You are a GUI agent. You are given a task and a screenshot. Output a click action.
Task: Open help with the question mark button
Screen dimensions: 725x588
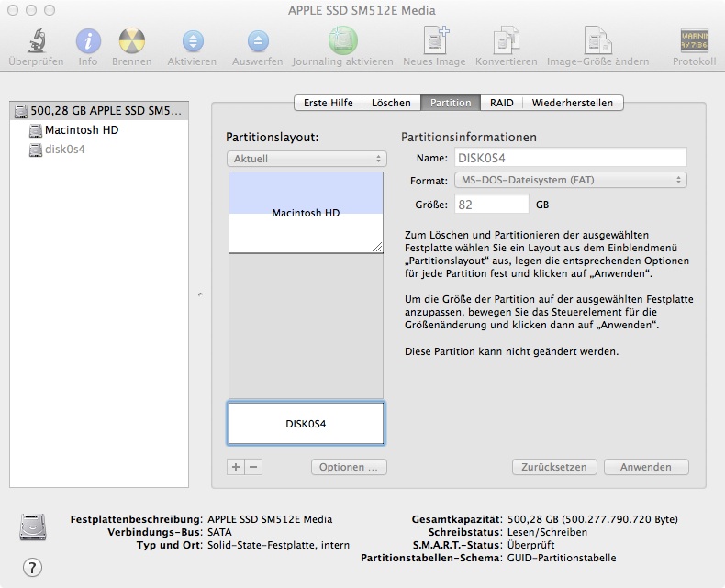click(32, 567)
